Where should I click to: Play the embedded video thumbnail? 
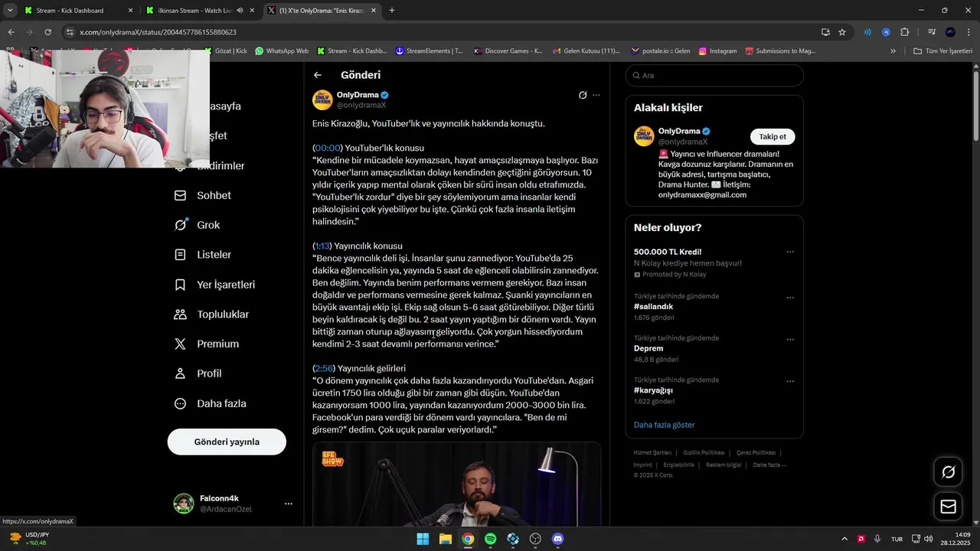pyautogui.click(x=456, y=484)
